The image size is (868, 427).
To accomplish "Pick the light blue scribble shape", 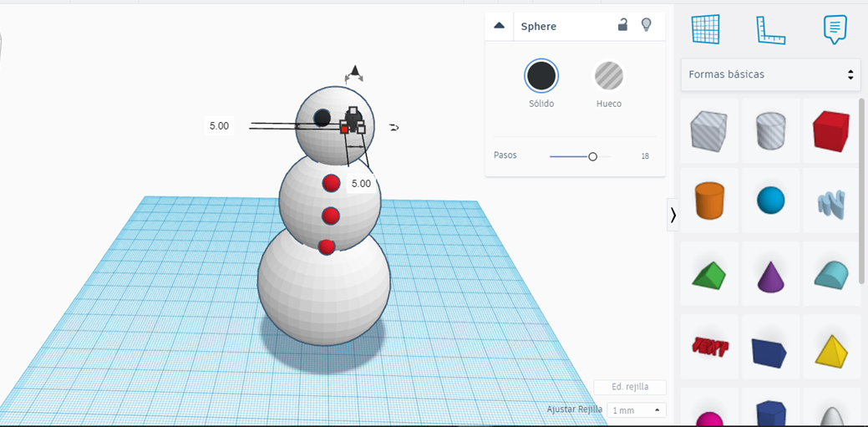I will point(831,204).
